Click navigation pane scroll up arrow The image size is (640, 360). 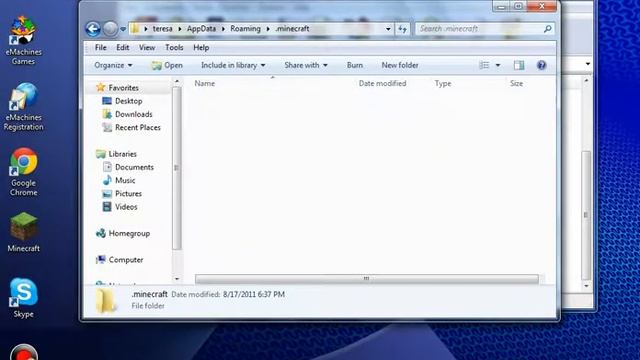click(177, 82)
